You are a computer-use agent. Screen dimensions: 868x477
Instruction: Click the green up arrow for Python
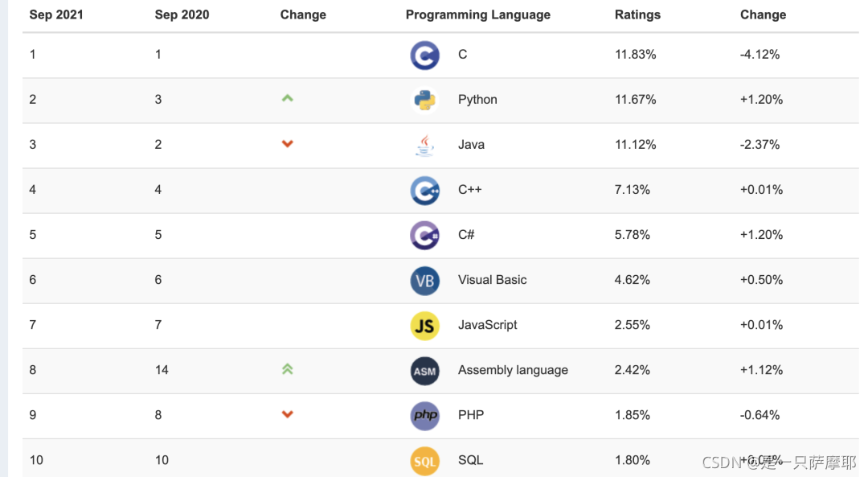287,99
